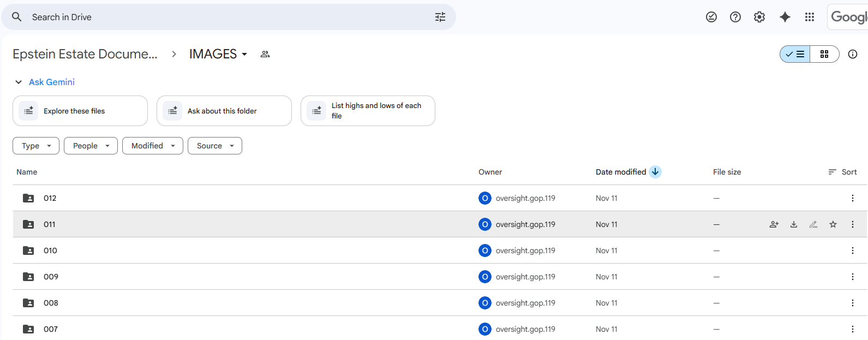Star the 011 folder

point(833,224)
